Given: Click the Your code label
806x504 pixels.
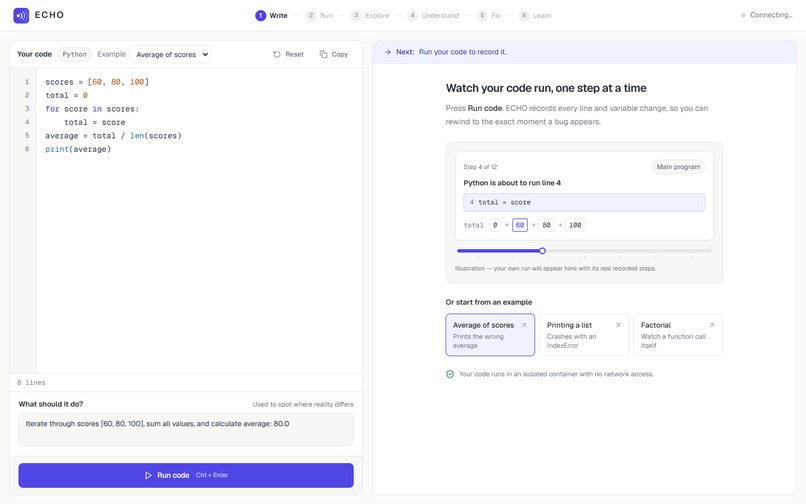Looking at the screenshot, I should pos(34,54).
